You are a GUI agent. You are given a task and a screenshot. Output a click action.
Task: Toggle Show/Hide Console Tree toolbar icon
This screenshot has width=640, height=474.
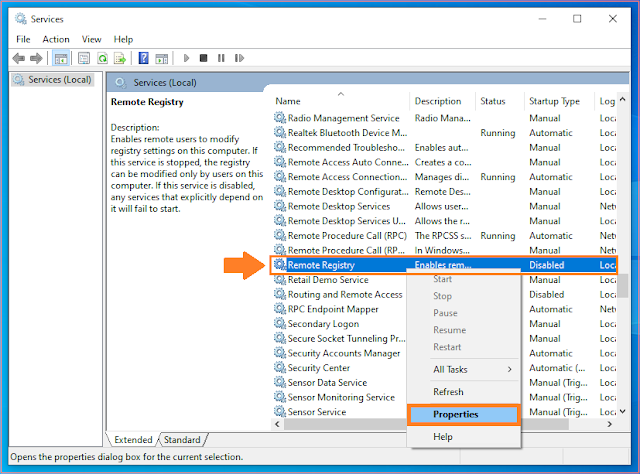(x=61, y=58)
